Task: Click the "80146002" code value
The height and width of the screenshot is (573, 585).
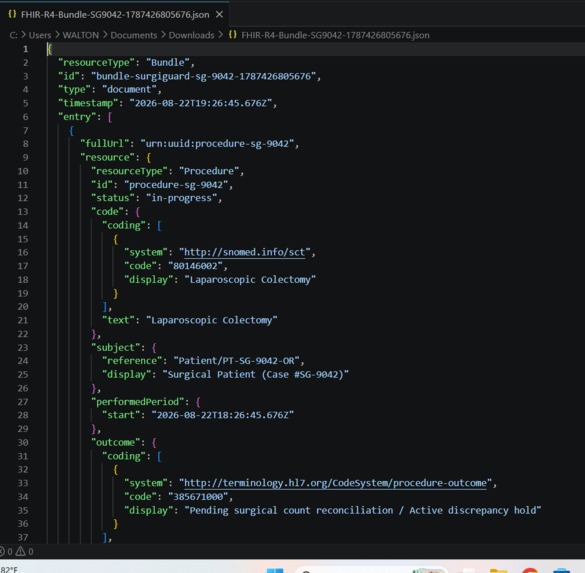Action: 195,266
